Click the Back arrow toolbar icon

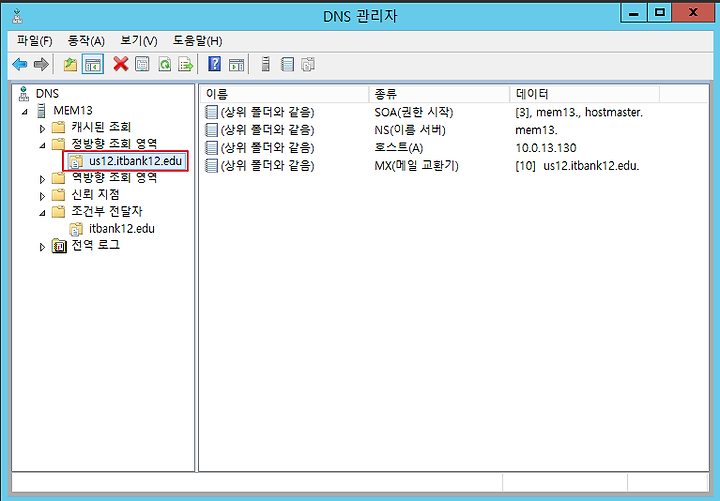[x=20, y=64]
